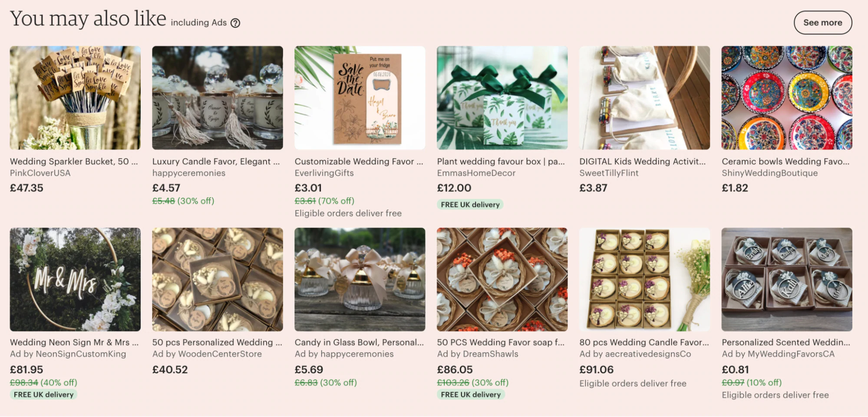This screenshot has height=417, width=868.
Task: Visit ShinyWeddingBoutique shop name
Action: pyautogui.click(x=770, y=173)
